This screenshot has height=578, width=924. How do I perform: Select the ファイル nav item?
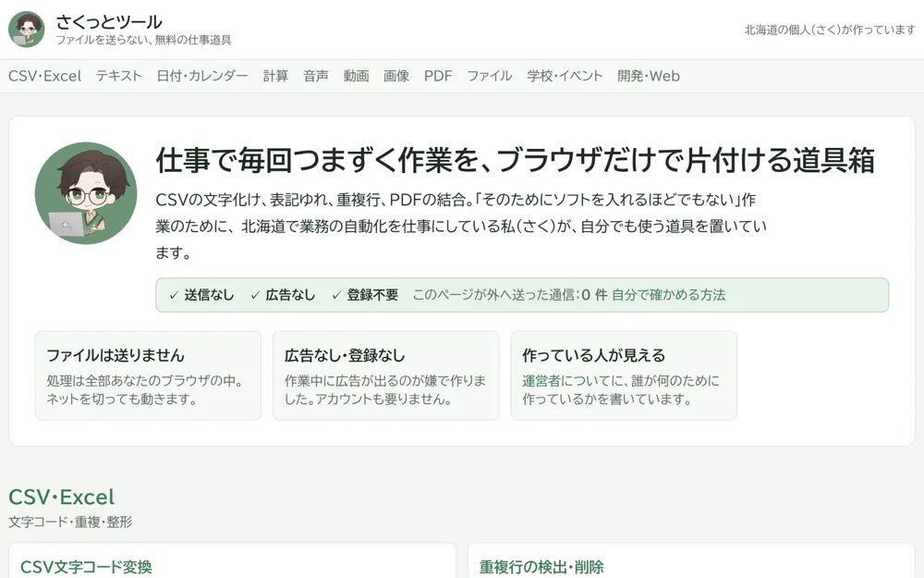[490, 76]
